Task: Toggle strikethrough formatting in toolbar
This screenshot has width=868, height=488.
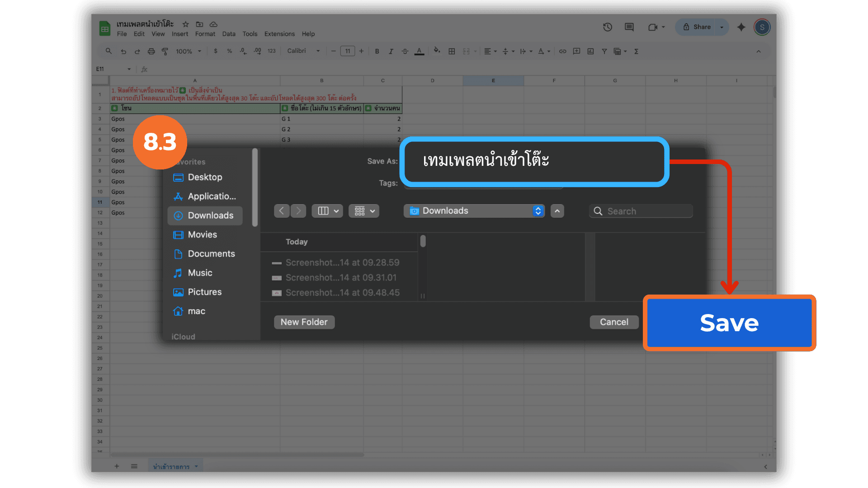Action: pyautogui.click(x=405, y=52)
